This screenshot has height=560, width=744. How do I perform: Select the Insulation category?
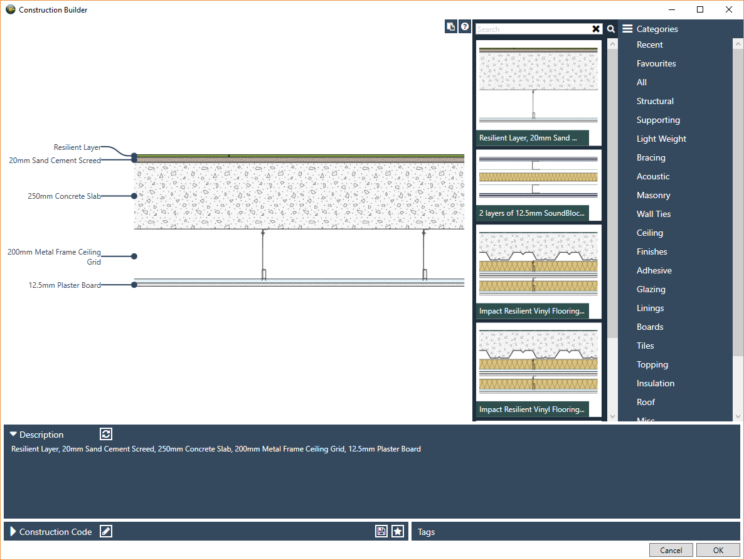click(x=655, y=383)
